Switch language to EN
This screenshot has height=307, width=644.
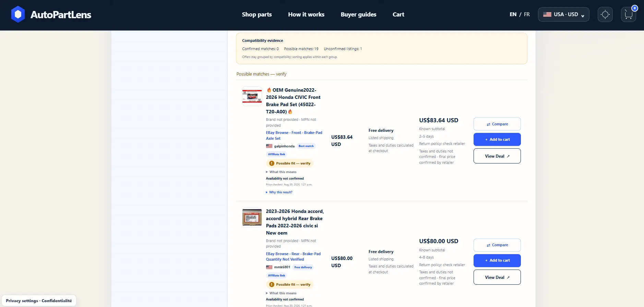tap(513, 14)
